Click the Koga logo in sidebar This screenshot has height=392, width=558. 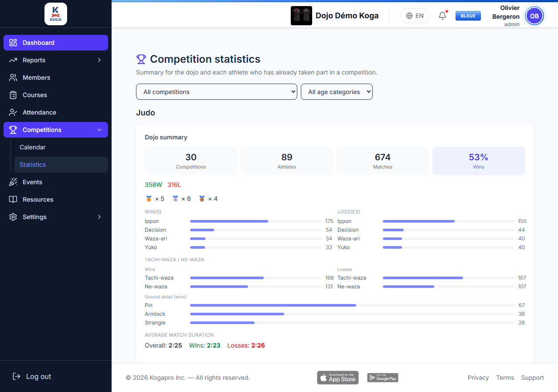(56, 14)
